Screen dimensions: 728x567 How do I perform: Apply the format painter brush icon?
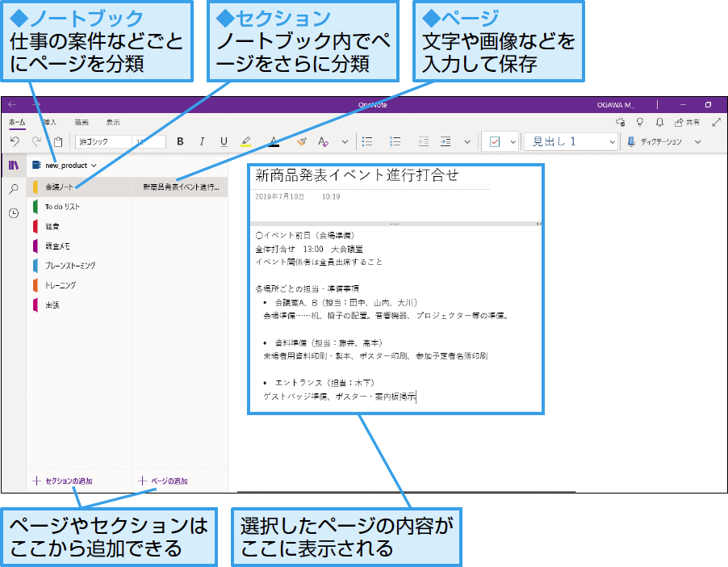(301, 141)
